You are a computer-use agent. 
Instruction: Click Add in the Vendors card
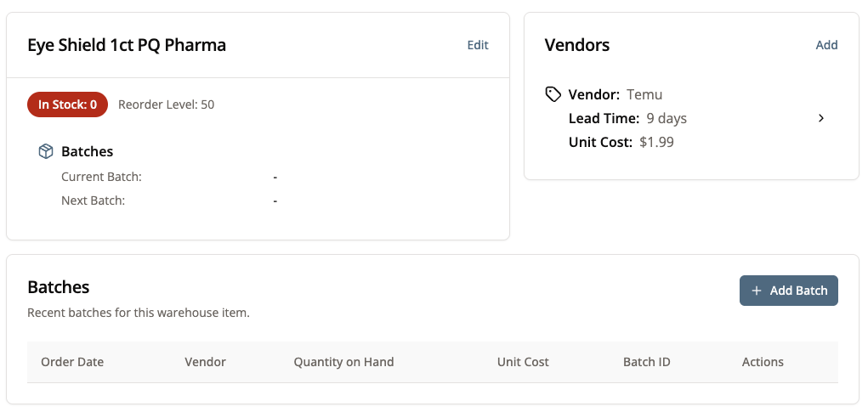click(x=826, y=45)
